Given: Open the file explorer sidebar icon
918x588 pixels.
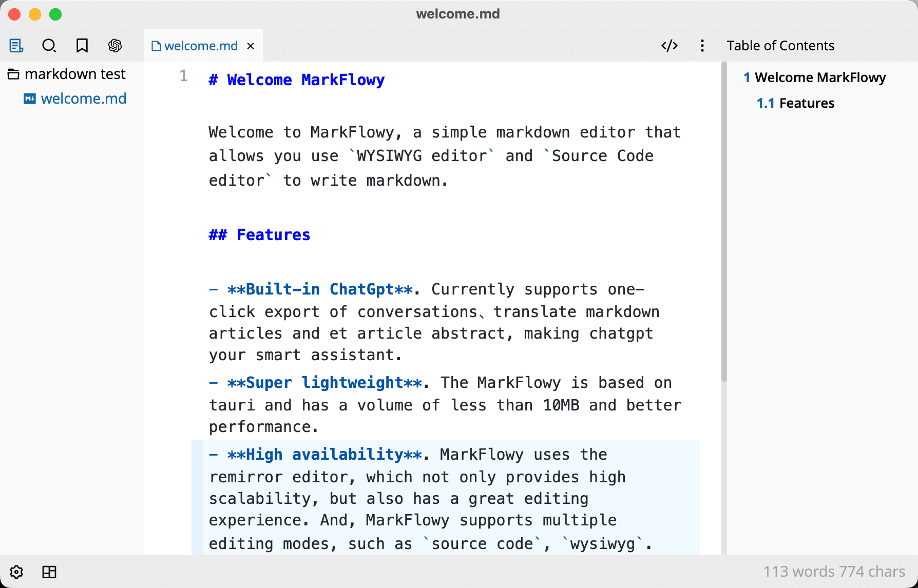Looking at the screenshot, I should point(16,46).
